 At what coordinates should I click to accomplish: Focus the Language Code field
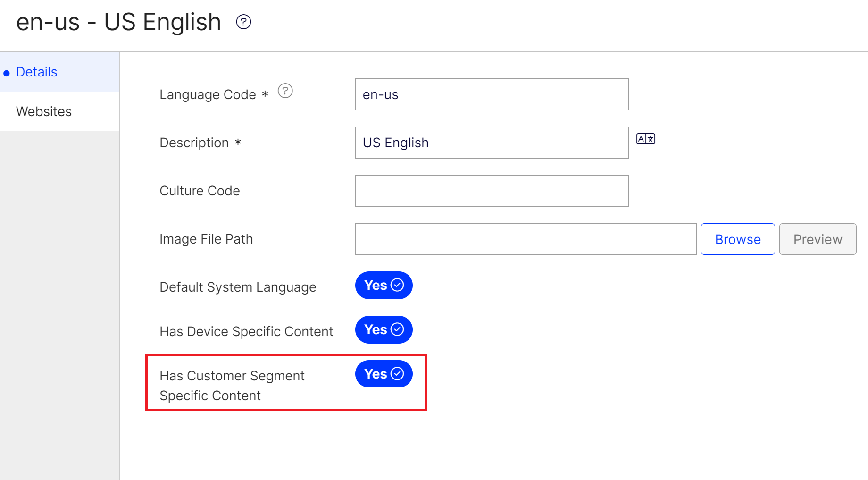click(492, 94)
